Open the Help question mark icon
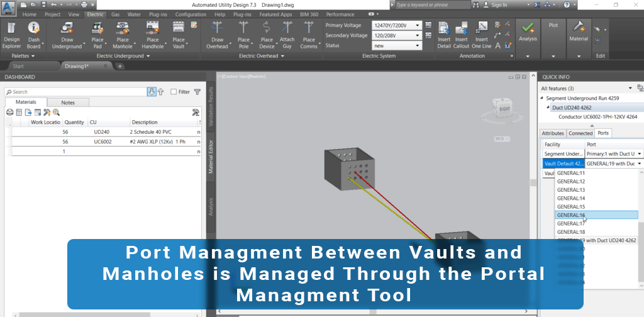 point(567,4)
